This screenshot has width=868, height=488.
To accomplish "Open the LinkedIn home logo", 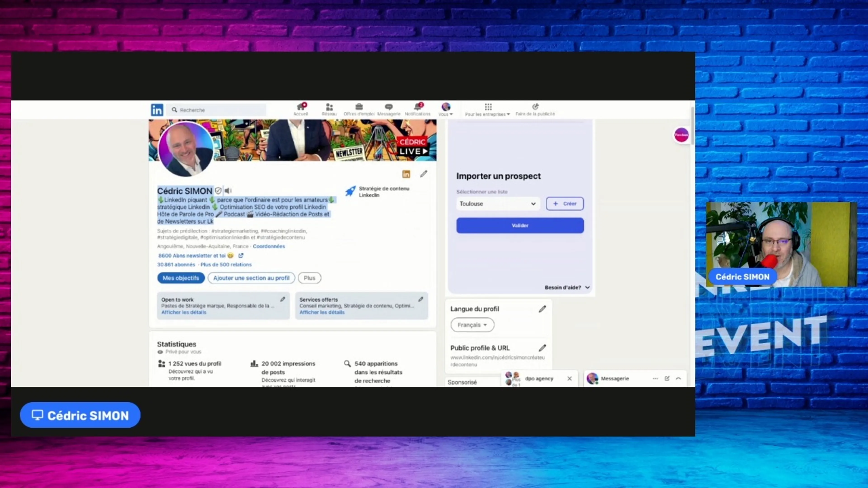I will pyautogui.click(x=157, y=110).
